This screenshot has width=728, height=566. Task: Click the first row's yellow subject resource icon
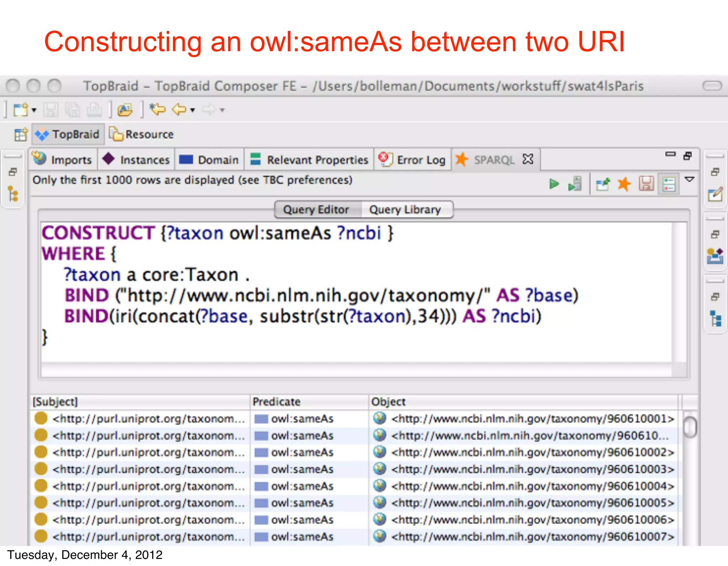point(41,418)
